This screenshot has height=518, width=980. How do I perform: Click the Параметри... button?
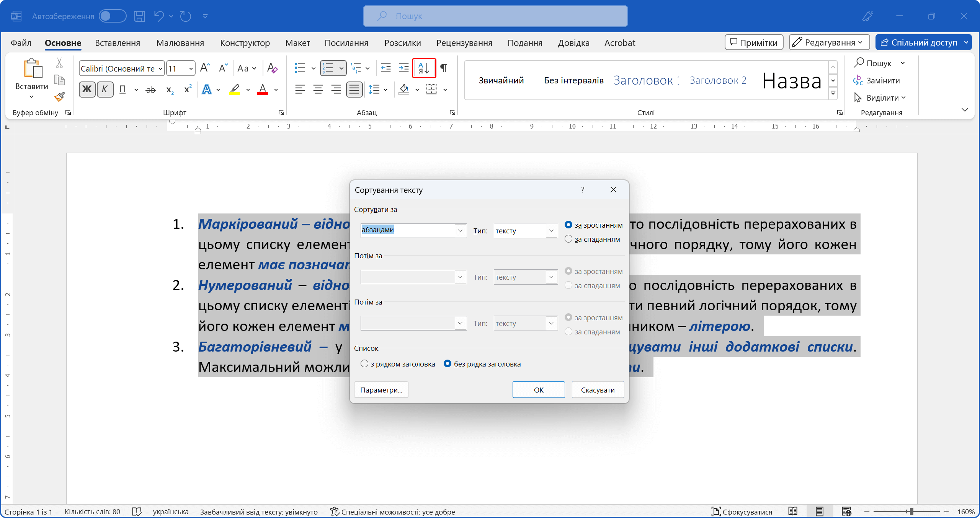[x=381, y=390]
